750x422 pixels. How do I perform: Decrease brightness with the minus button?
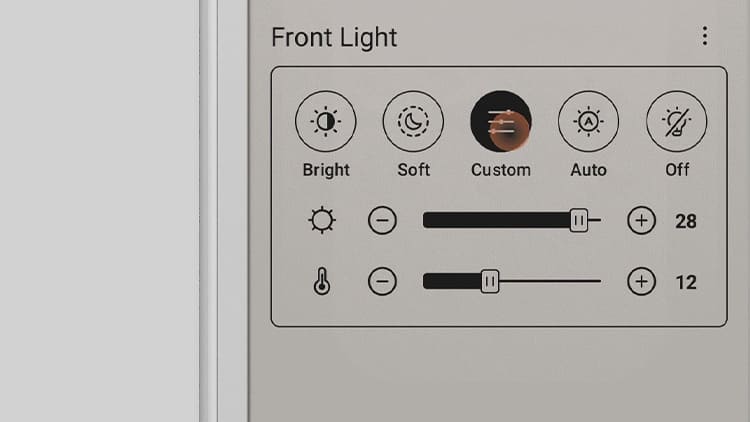(382, 221)
